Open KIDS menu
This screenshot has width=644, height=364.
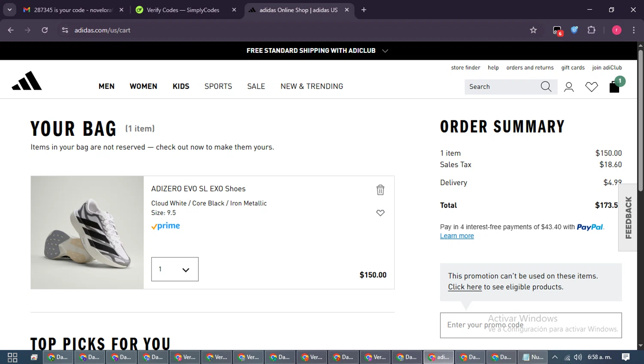181,86
